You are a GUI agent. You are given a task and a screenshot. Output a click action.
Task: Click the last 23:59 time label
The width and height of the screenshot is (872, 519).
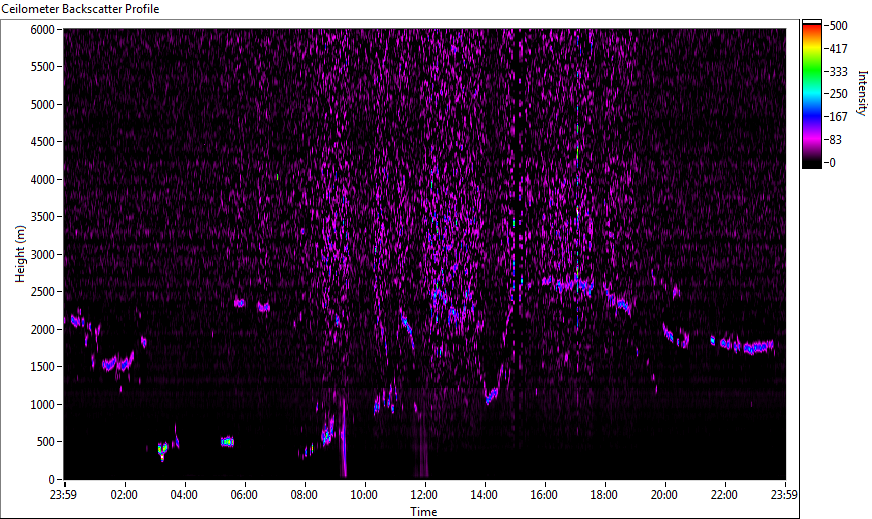point(784,495)
